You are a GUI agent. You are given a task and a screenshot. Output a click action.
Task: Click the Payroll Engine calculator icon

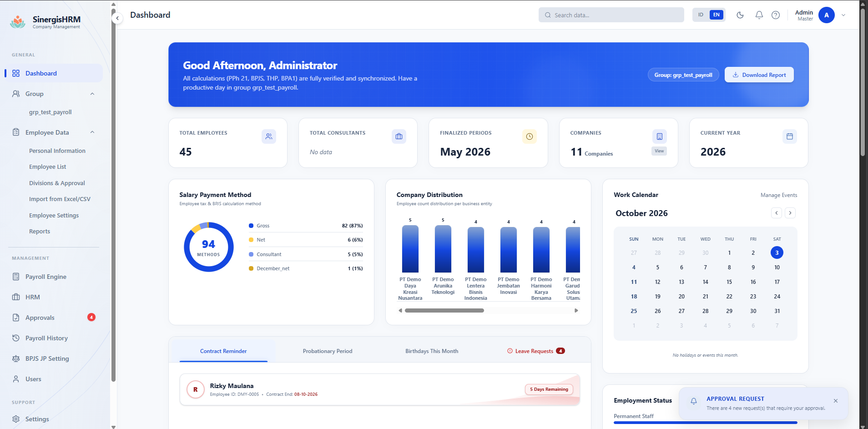[16, 277]
